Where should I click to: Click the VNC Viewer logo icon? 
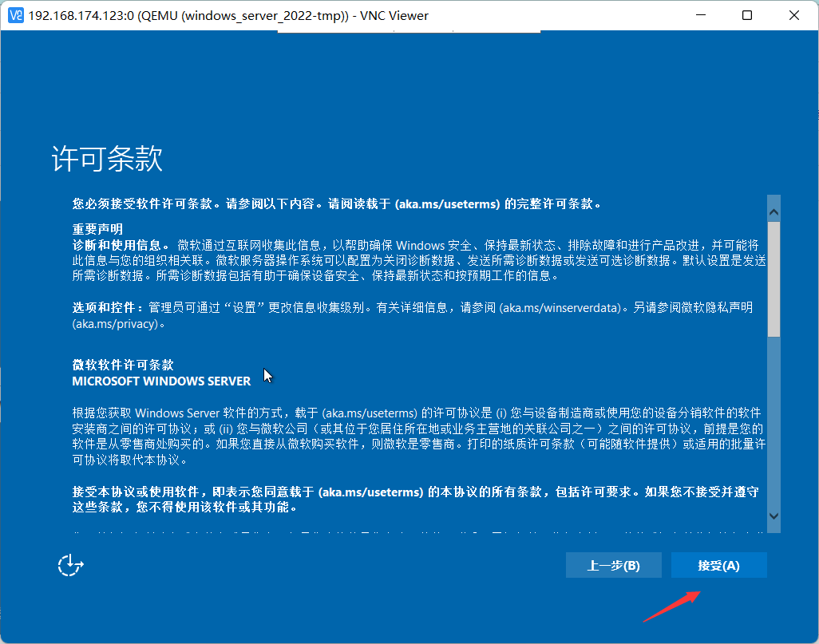coord(16,15)
